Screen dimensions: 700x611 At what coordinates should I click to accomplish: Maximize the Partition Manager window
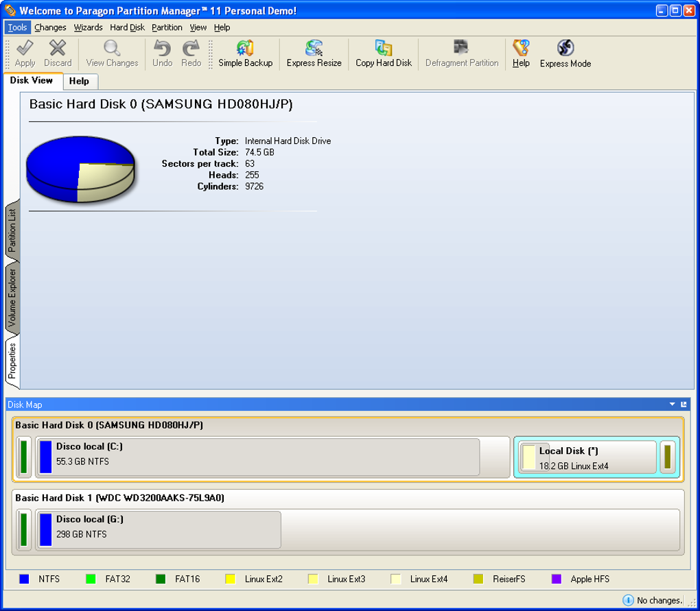pyautogui.click(x=676, y=10)
